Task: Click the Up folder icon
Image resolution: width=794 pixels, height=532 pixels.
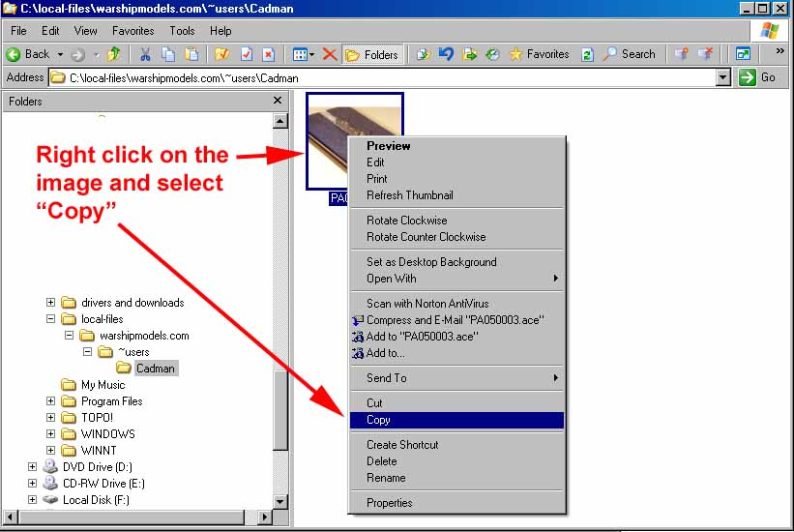Action: pyautogui.click(x=114, y=54)
